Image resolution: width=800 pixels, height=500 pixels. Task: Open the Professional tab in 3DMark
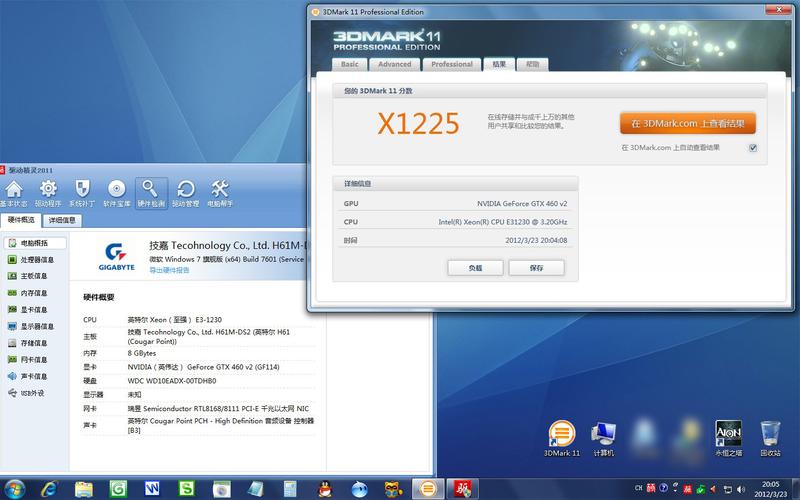click(x=452, y=64)
